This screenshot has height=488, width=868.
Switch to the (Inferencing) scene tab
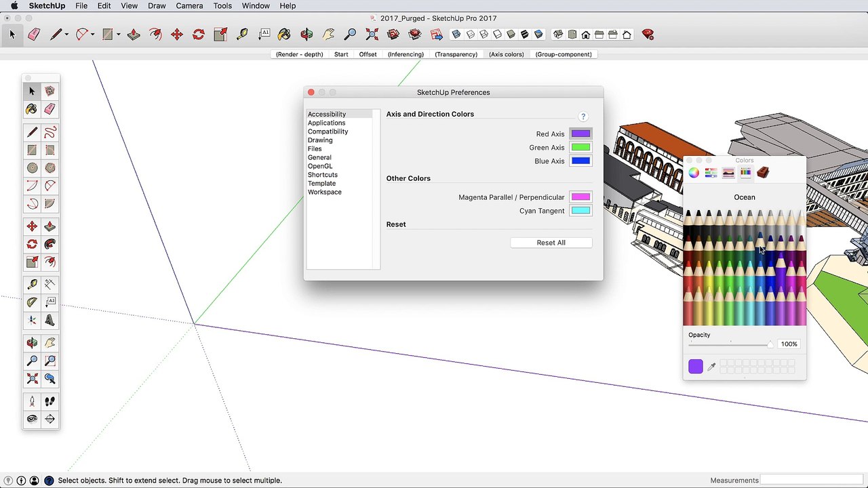(x=406, y=54)
